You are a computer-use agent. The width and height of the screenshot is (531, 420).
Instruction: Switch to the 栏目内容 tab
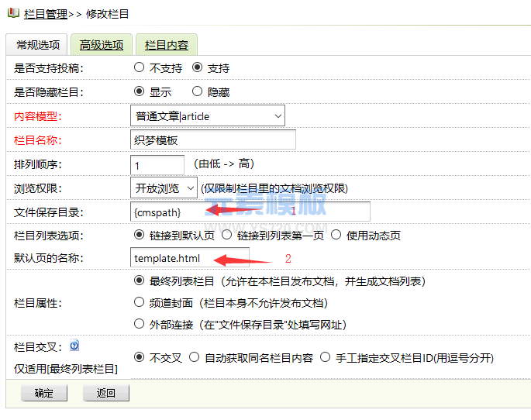point(166,45)
